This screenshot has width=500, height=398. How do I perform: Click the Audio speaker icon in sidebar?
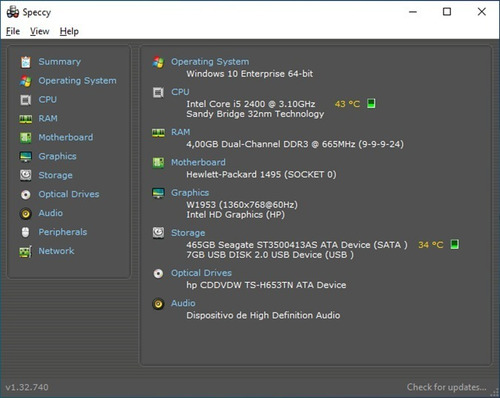point(26,214)
